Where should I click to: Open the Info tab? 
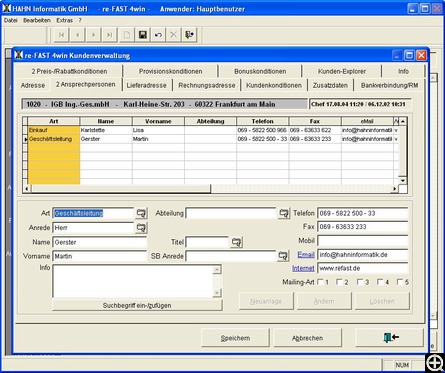pyautogui.click(x=403, y=71)
